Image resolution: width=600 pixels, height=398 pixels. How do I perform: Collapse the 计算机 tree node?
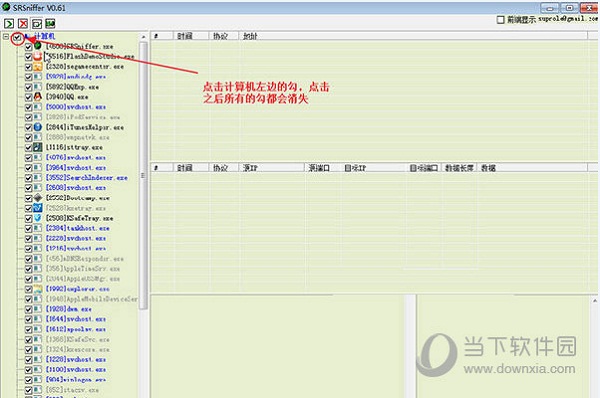pyautogui.click(x=6, y=37)
